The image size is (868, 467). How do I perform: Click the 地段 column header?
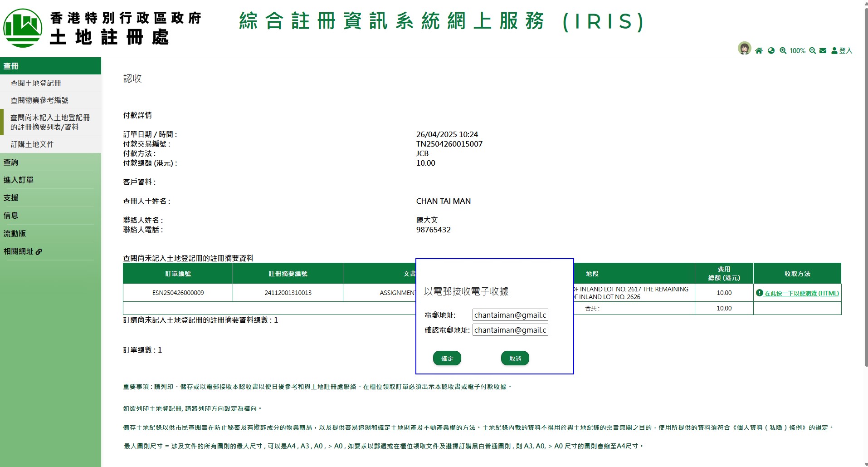click(x=592, y=274)
